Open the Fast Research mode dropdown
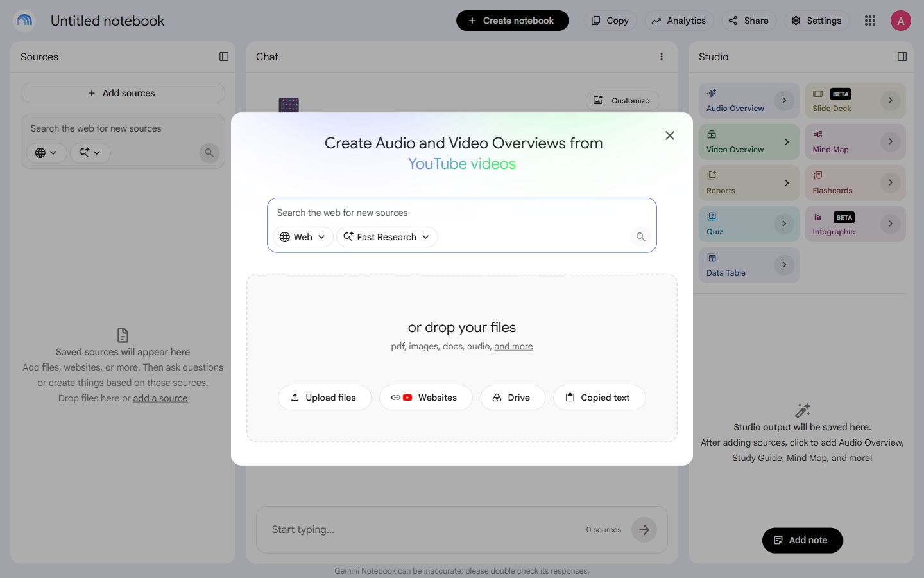Viewport: 924px width, 578px height. pos(387,237)
